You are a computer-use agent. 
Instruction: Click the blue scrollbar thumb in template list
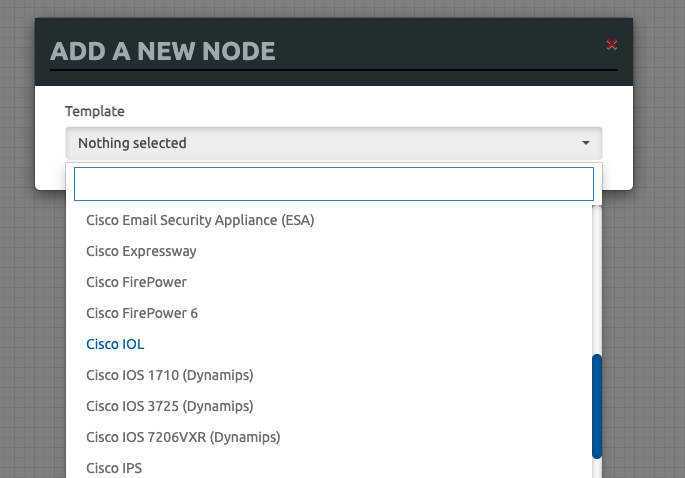tap(597, 406)
